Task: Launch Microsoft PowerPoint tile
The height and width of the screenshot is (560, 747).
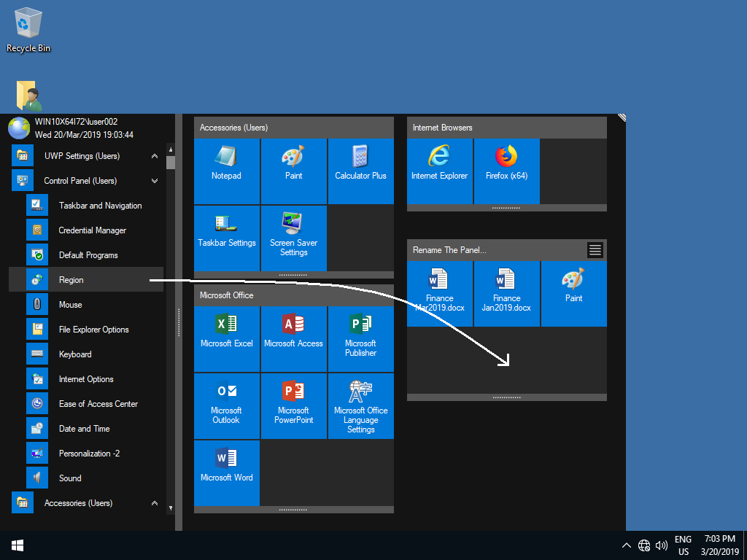Action: (x=293, y=405)
